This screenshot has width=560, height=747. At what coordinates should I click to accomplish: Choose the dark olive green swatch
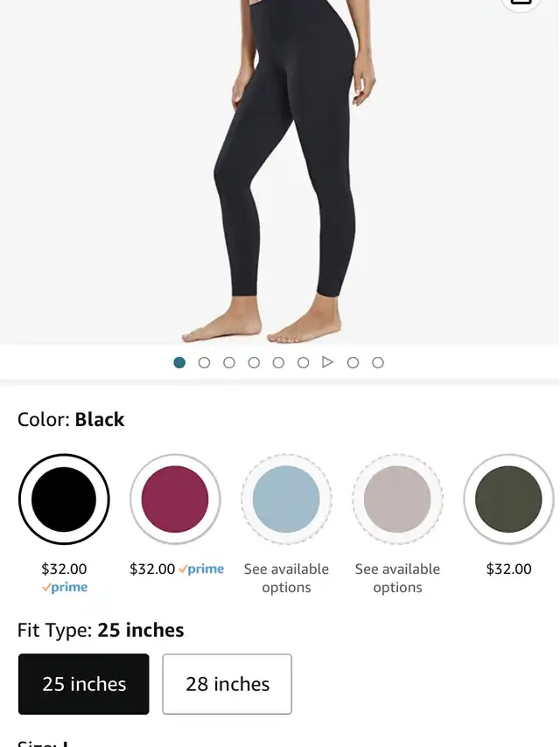pyautogui.click(x=508, y=499)
